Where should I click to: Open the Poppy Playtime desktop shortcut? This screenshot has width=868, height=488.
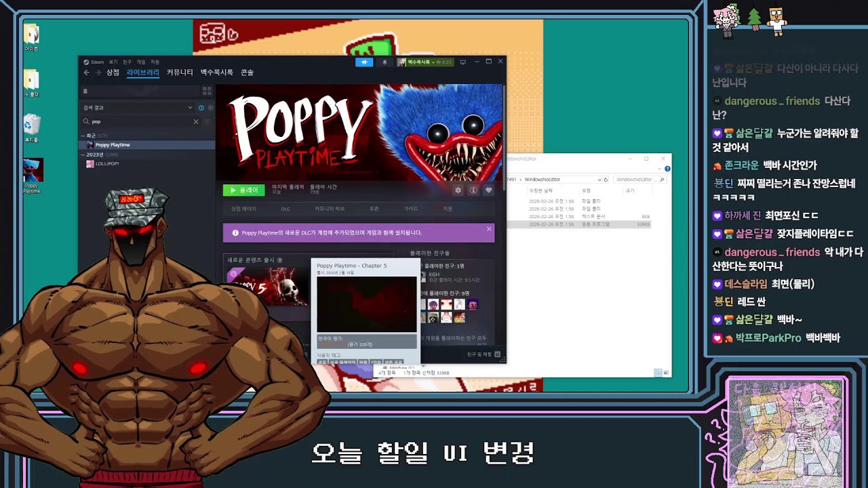32,176
